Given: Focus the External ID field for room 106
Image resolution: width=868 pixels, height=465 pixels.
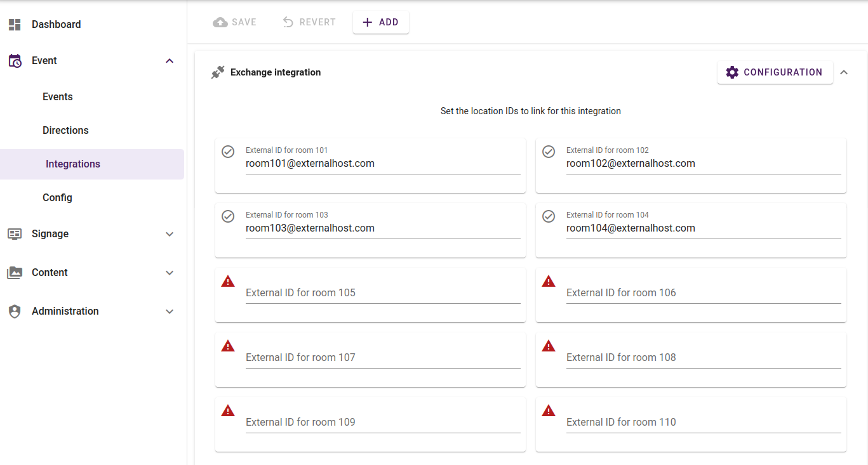Looking at the screenshot, I should tap(704, 293).
